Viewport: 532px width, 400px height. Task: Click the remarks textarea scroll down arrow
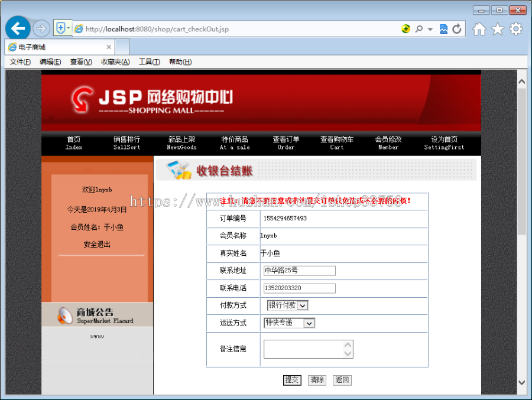[x=348, y=353]
